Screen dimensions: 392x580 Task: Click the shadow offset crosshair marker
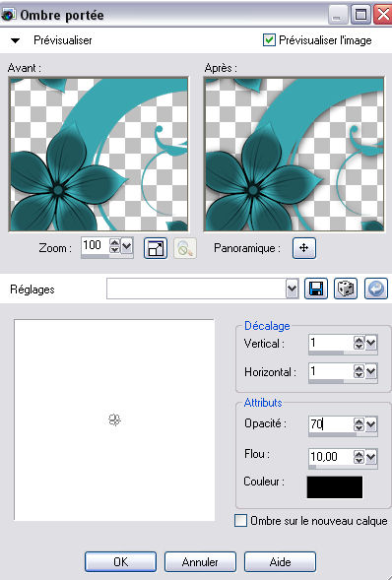pyautogui.click(x=114, y=419)
